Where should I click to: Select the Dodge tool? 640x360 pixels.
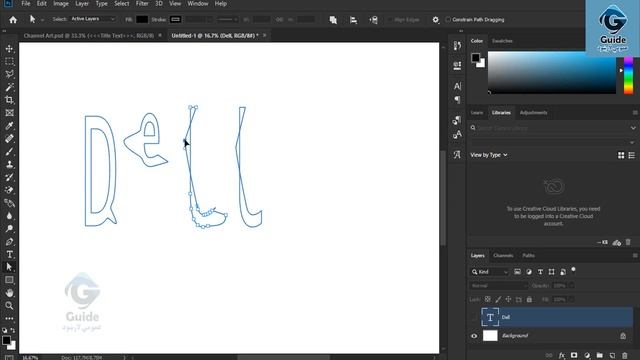(x=9, y=229)
